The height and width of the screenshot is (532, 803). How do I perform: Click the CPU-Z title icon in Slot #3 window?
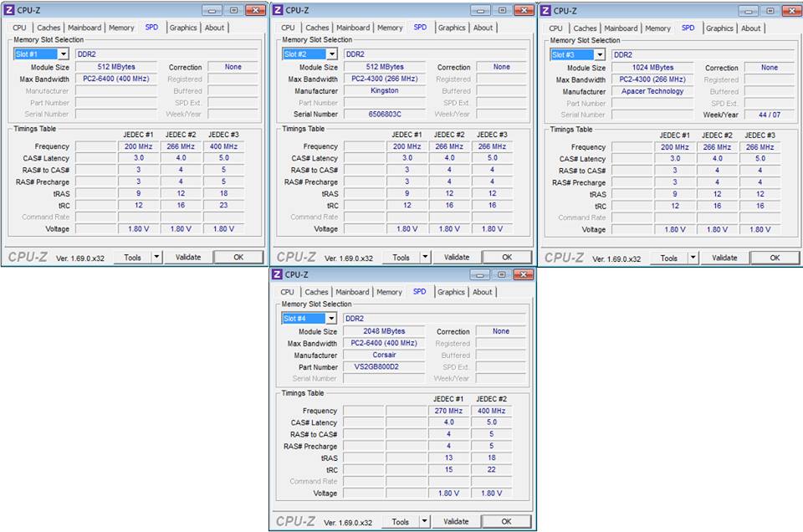click(545, 11)
